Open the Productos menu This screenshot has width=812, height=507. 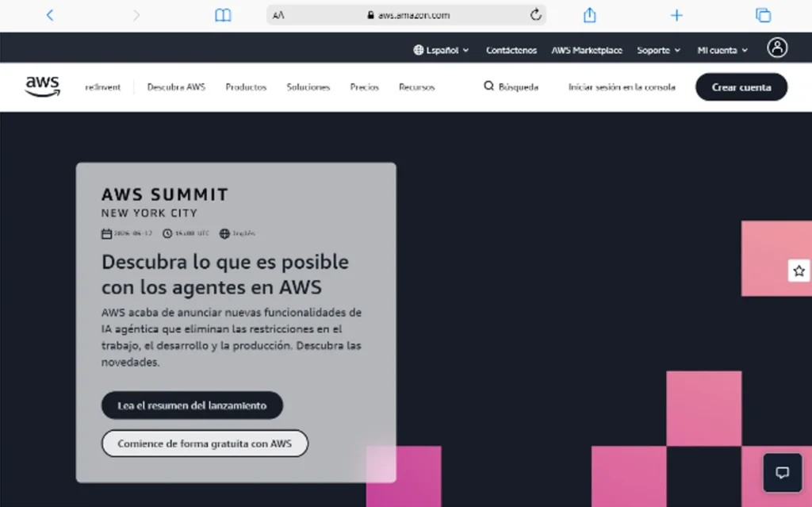[x=246, y=87]
